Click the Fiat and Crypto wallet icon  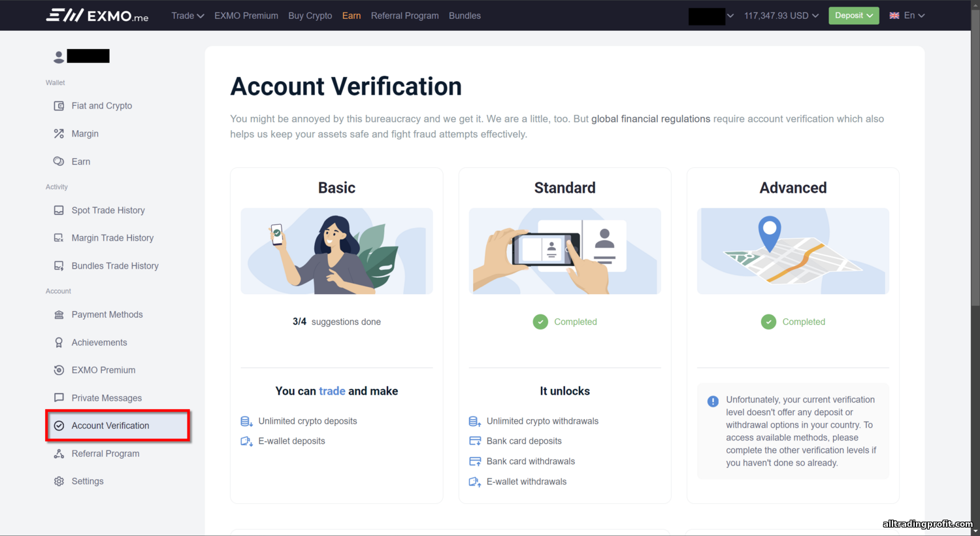(x=59, y=106)
